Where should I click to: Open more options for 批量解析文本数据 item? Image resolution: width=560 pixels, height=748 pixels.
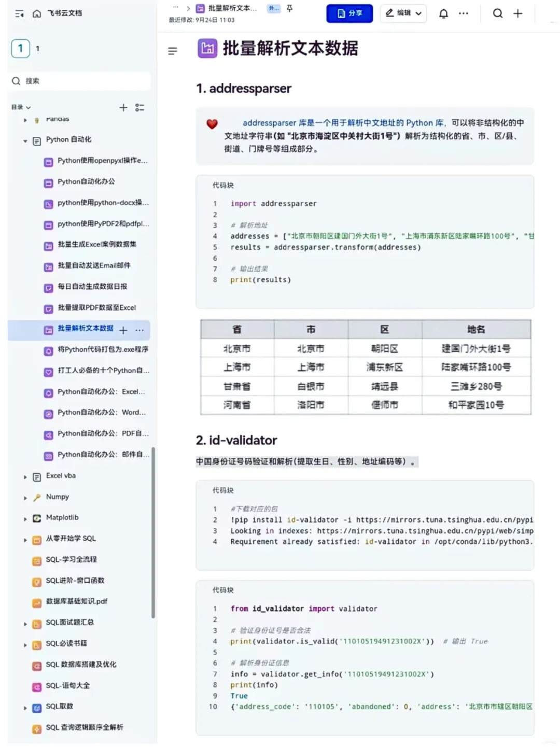[x=139, y=330]
